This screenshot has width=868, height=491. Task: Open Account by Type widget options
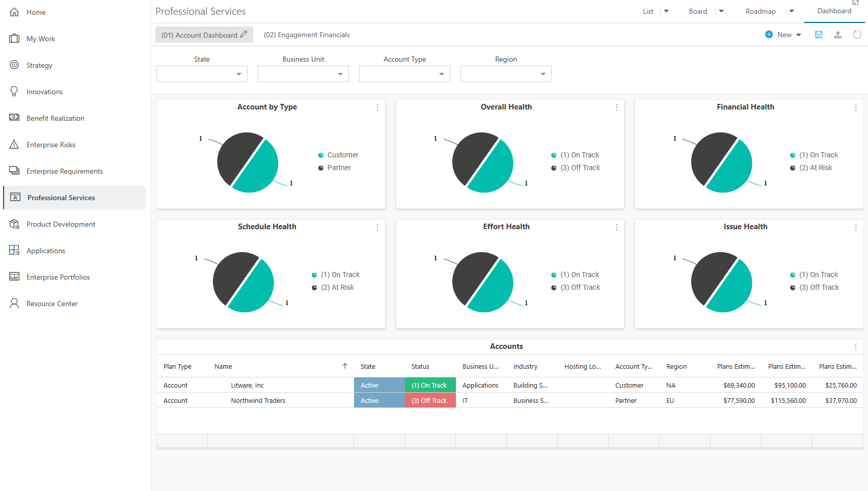coord(377,107)
